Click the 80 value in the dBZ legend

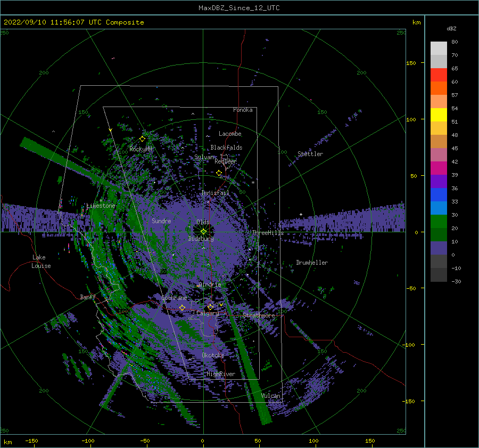[x=455, y=42]
